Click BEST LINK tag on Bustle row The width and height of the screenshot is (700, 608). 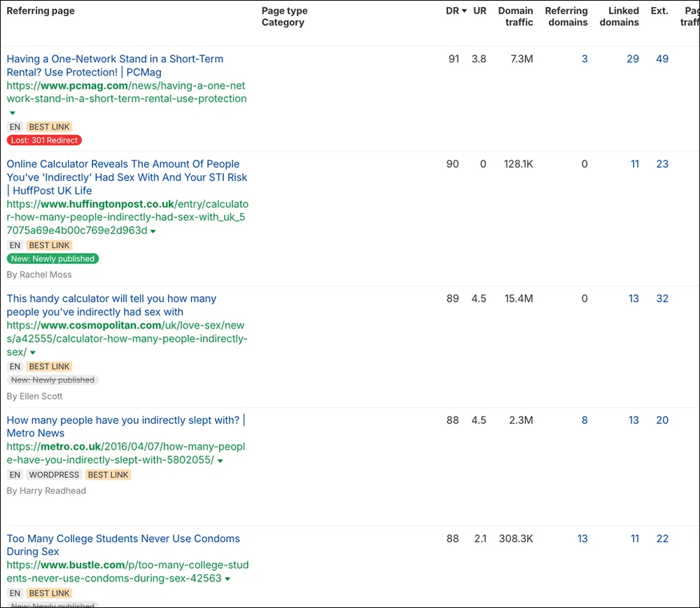(x=49, y=593)
